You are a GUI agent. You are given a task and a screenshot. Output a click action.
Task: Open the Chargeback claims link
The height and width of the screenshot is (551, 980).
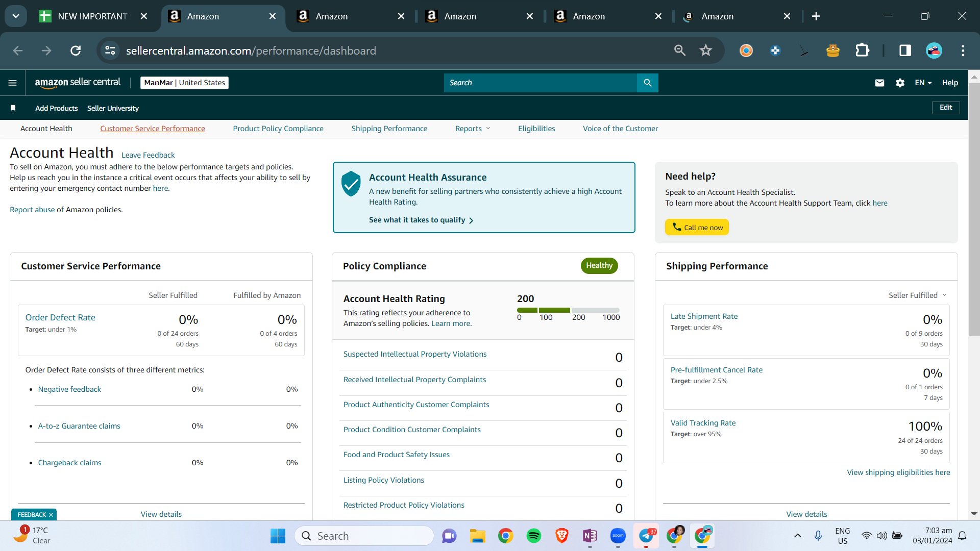point(69,463)
